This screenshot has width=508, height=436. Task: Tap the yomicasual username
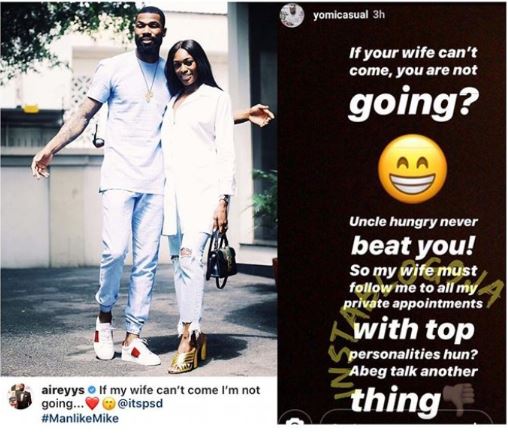(341, 15)
